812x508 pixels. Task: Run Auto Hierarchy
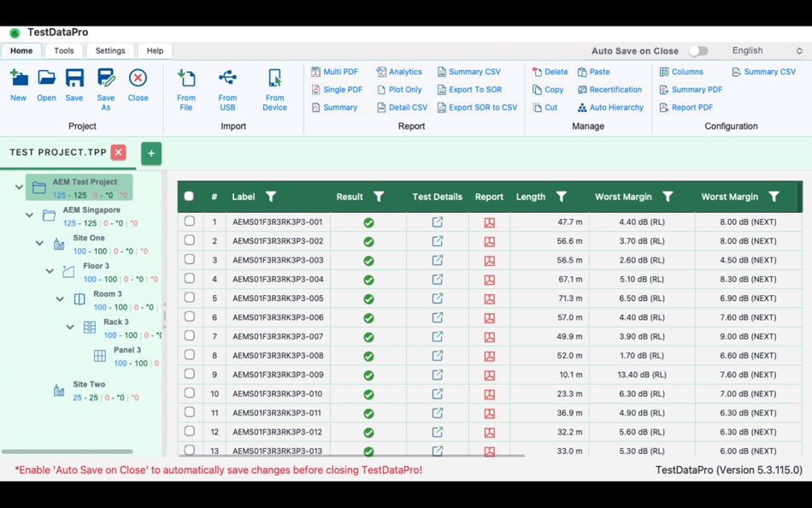tap(610, 107)
